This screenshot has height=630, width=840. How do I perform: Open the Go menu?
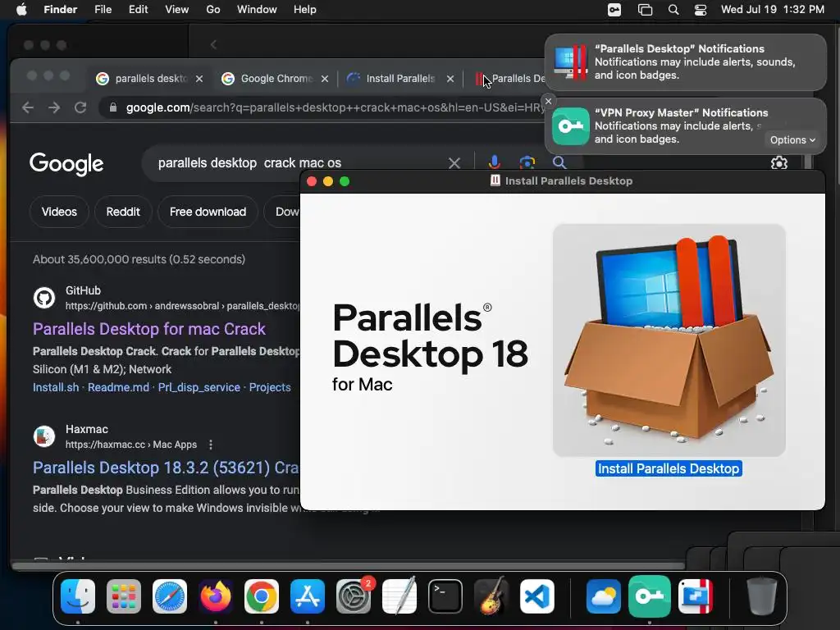(213, 10)
